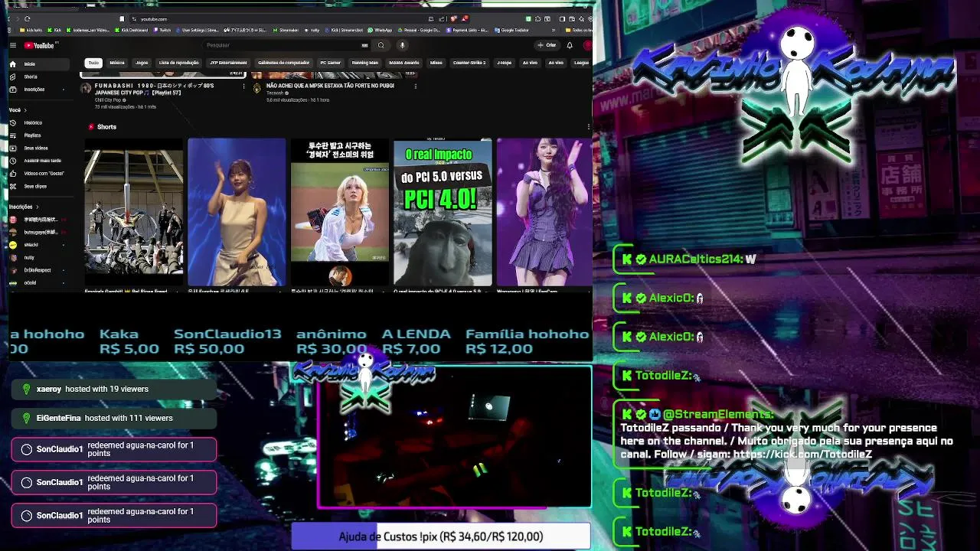
Task: Select the Tudo filter chip
Action: tap(93, 63)
